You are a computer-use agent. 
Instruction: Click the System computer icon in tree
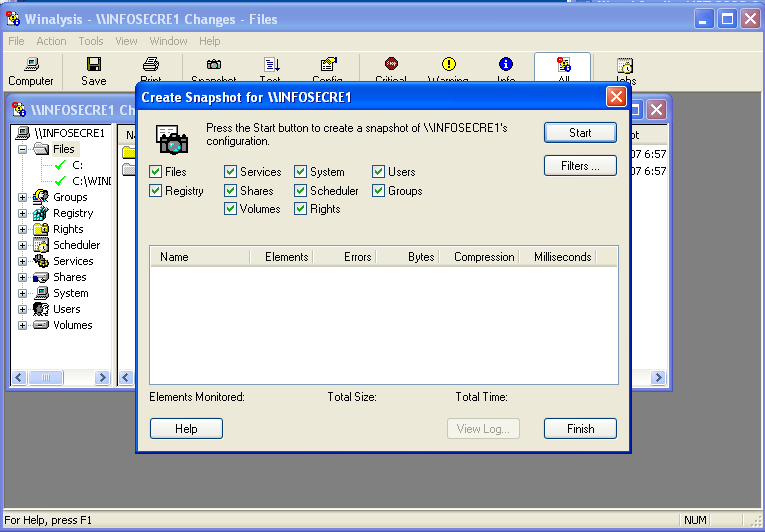click(x=40, y=293)
